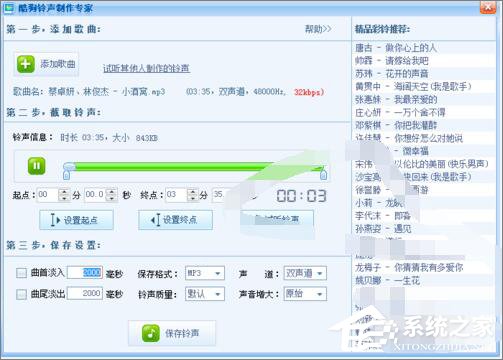503x360 pixels.
Task: Click the app icon in the title bar
Action: point(9,7)
